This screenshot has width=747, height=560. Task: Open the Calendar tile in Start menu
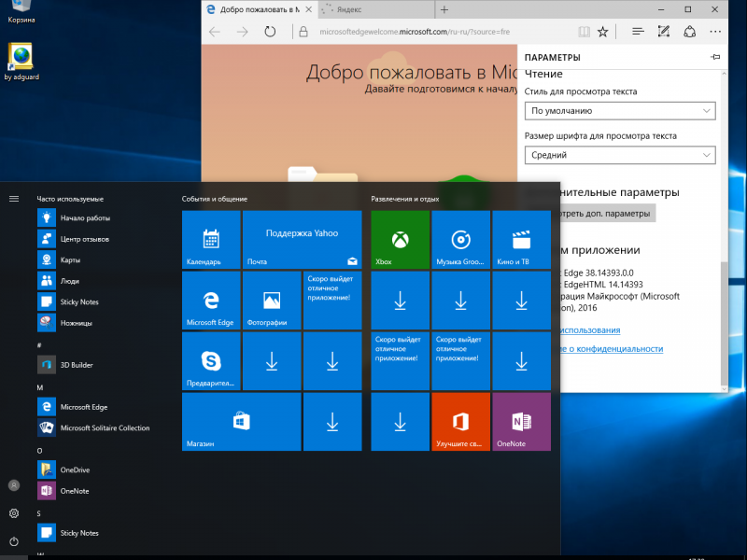(211, 240)
